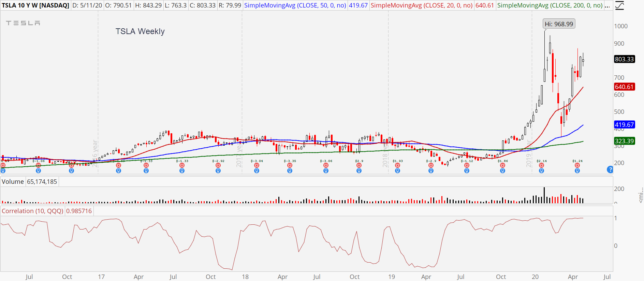This screenshot has height=281, width=644.
Task: Click the low value L: 763.3 in header
Action: 176,5
